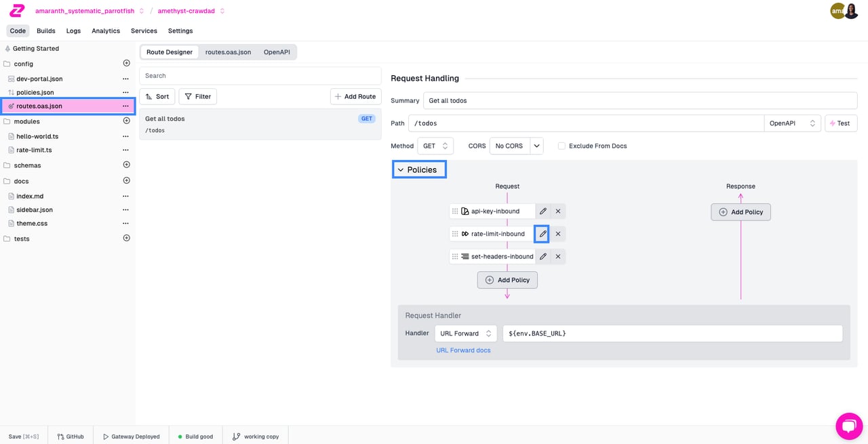
Task: Open the CORS dropdown arrow
Action: 536,146
